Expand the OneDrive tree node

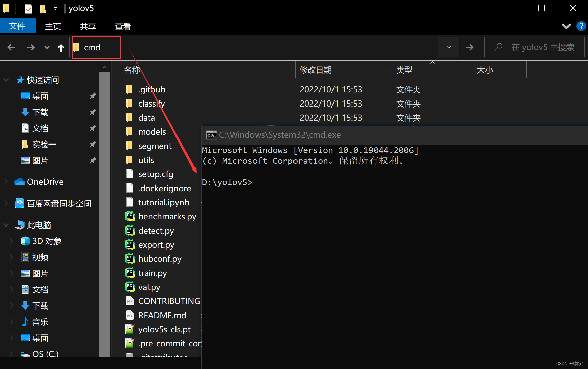click(x=6, y=182)
